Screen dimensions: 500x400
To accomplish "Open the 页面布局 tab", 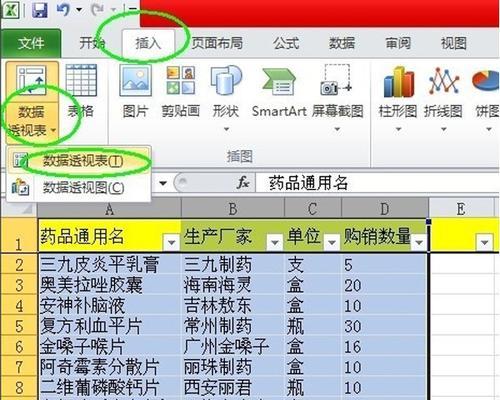I will point(217,43).
